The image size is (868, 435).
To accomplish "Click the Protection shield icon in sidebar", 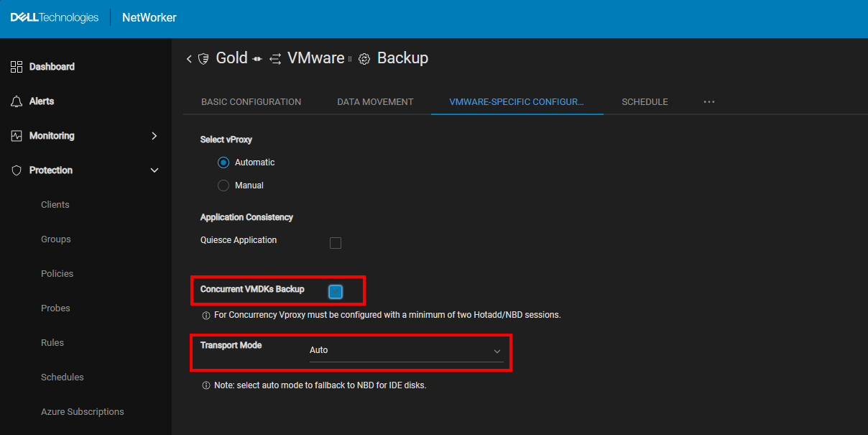I will click(x=17, y=170).
